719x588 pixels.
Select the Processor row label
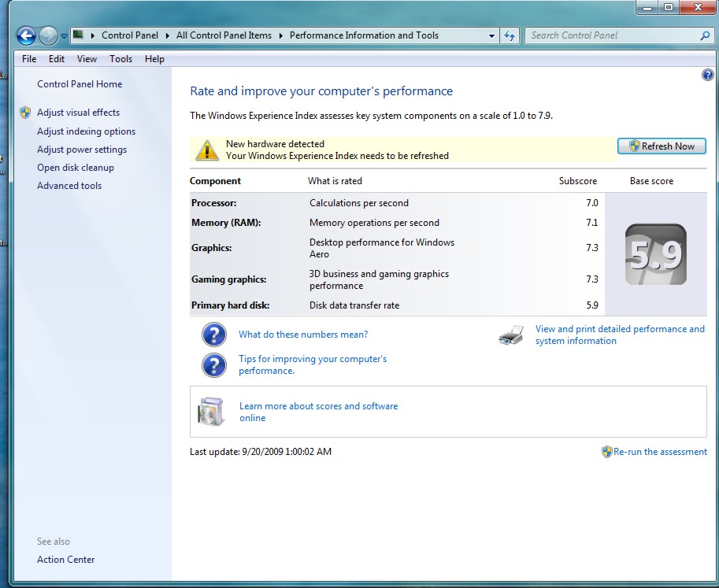(x=214, y=203)
